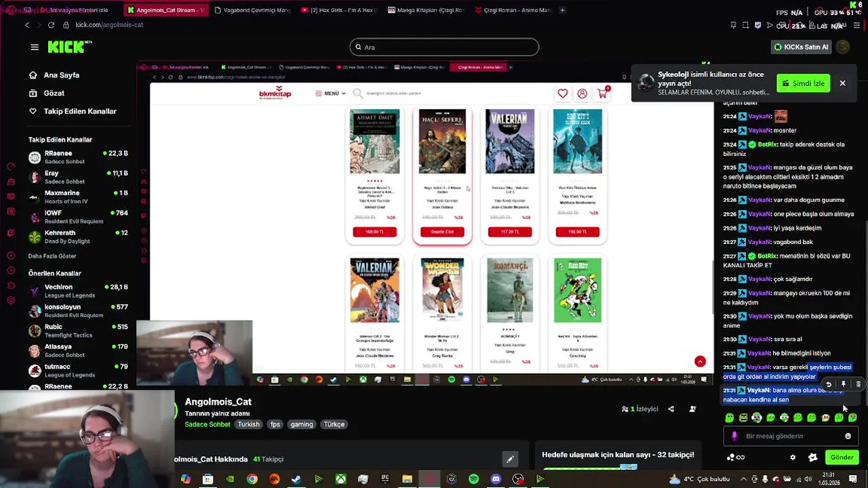Click the gaming tag

tap(302, 424)
